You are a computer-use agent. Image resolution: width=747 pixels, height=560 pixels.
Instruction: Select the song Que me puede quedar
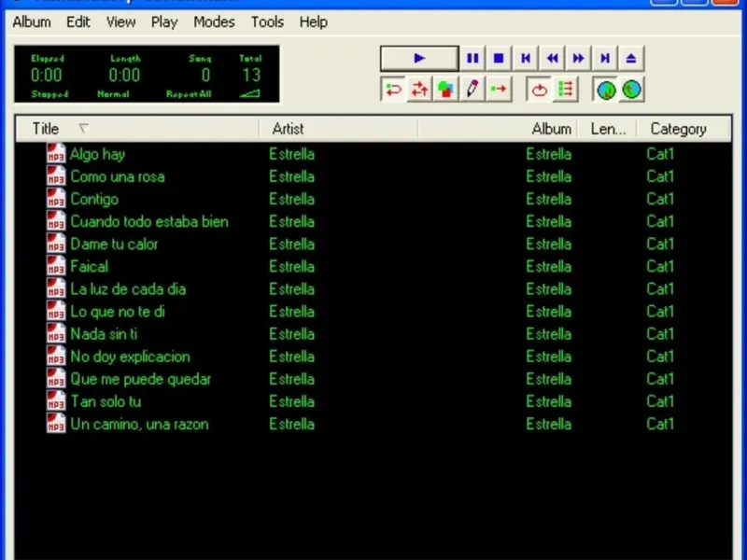click(141, 379)
